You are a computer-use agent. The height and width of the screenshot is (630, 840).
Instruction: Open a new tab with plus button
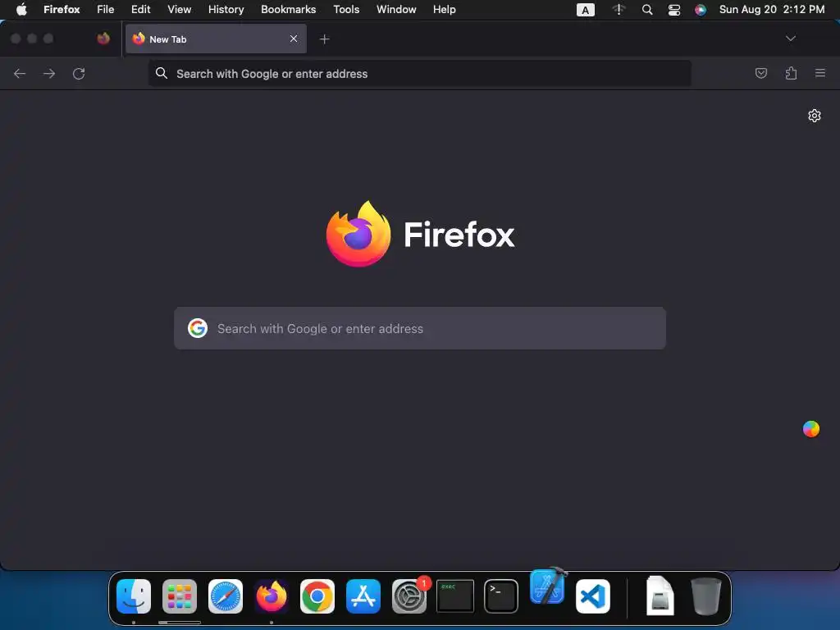click(324, 39)
